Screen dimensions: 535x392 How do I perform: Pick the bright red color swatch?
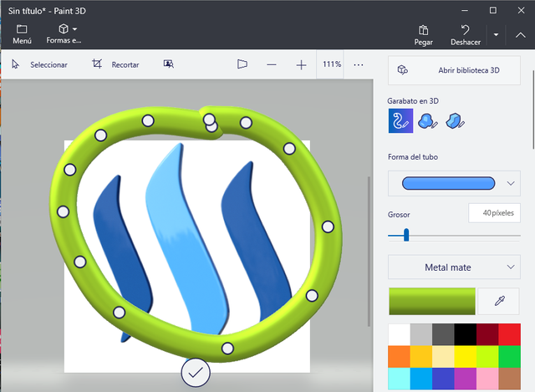pyautogui.click(x=510, y=334)
